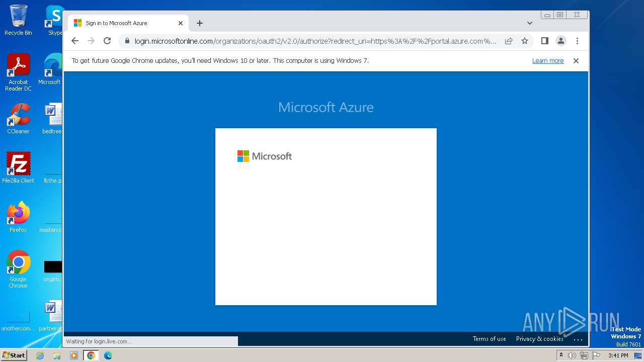Viewport: 644px width, 362px height.
Task: Open the ongirls black file icon
Action: pos(53,270)
